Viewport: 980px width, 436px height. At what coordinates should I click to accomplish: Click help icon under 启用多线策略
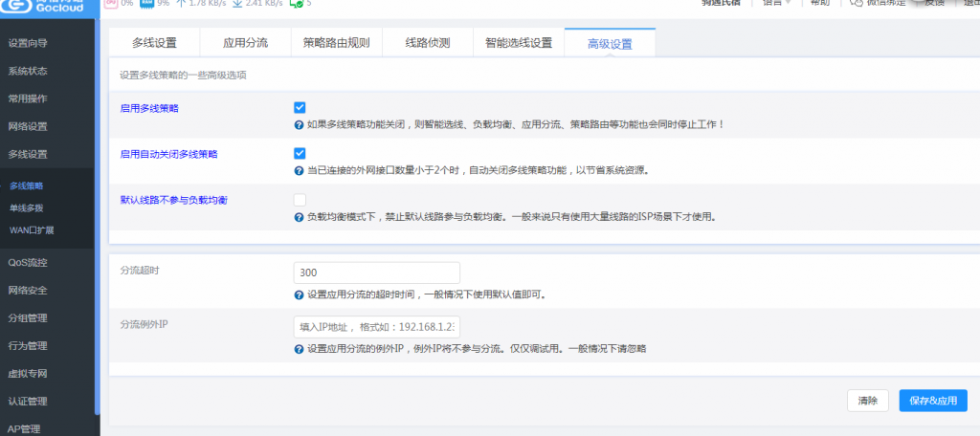coord(300,124)
